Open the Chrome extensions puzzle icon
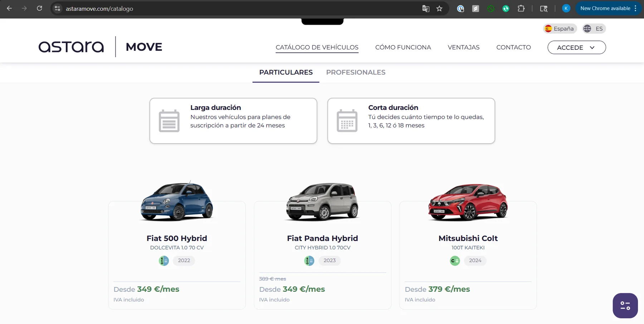The width and height of the screenshot is (644, 324). pyautogui.click(x=521, y=8)
